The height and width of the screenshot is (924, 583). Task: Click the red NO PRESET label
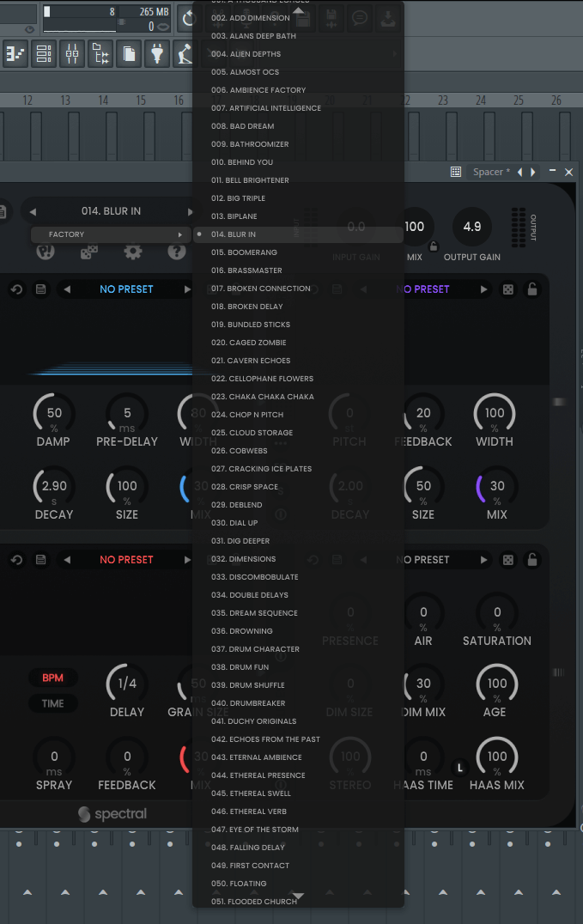[126, 560]
